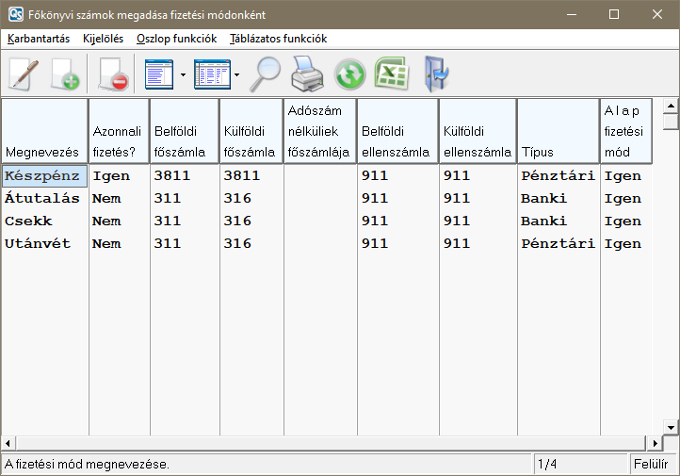Open the Táblázatos funkciók menu
680x476 pixels.
coord(278,38)
